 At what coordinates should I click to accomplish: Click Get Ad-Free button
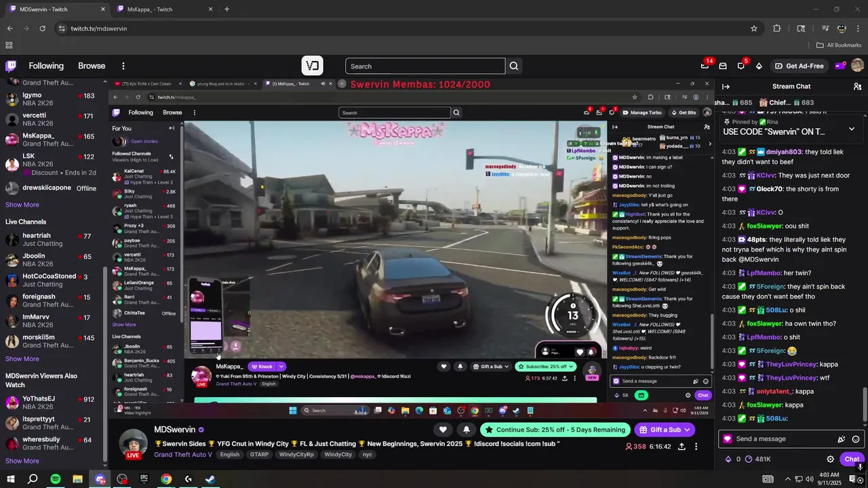tap(799, 66)
